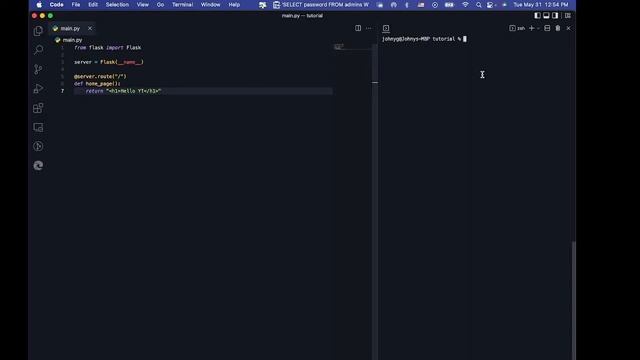Open the Window menu
This screenshot has height=360, width=640.
(210, 4)
